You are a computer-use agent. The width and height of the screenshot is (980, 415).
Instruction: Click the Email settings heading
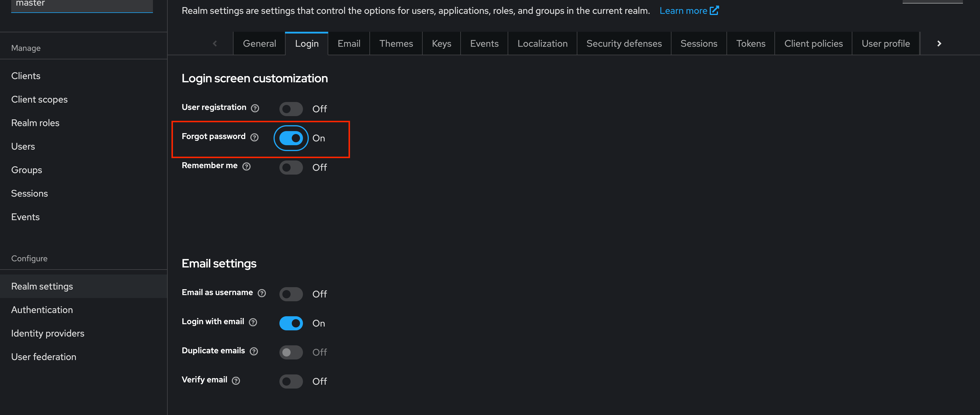[x=219, y=263]
